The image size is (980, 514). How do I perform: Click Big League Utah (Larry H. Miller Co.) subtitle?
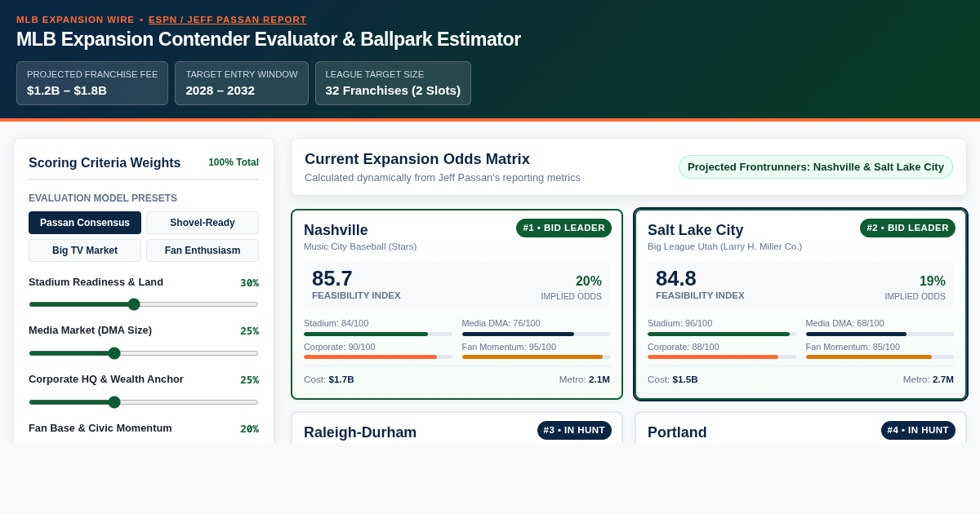pos(725,246)
